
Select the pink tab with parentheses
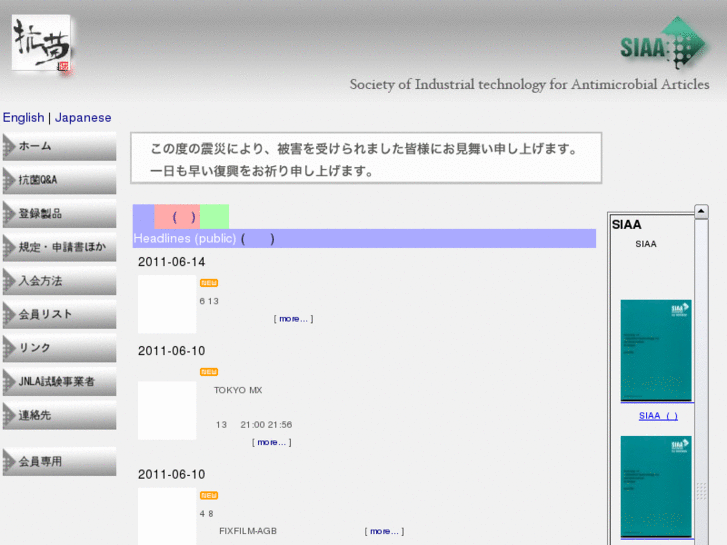pos(177,217)
